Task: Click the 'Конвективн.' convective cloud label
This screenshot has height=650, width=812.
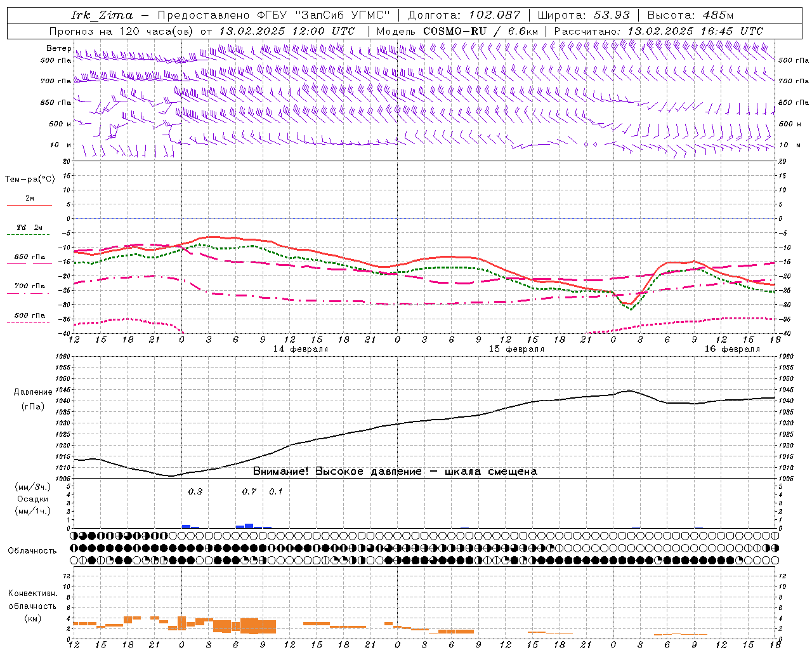Action: pyautogui.click(x=33, y=594)
